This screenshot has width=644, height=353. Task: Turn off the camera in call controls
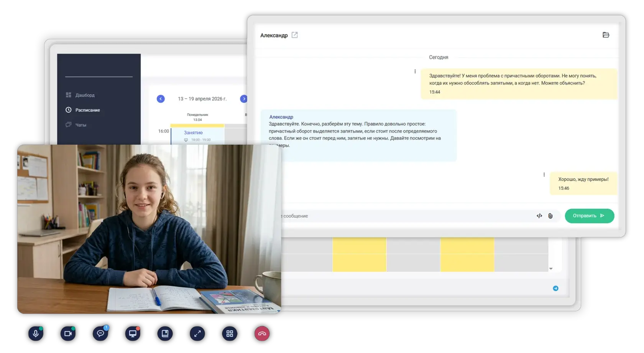(68, 333)
